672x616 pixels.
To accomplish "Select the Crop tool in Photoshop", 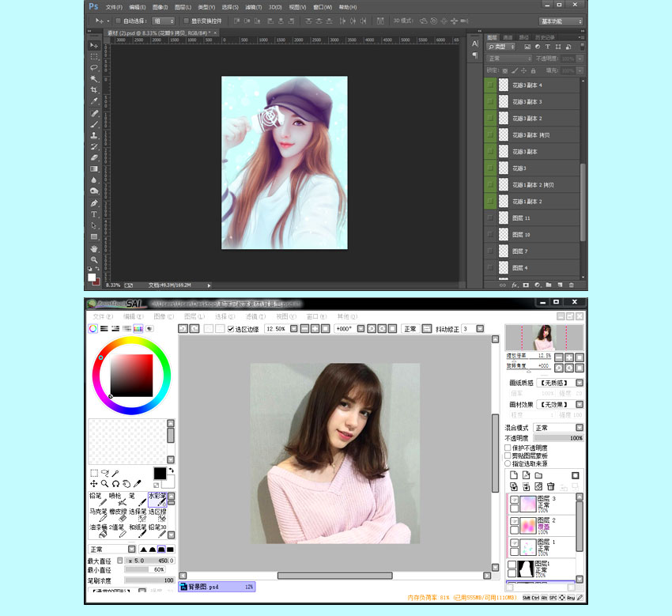I will (x=94, y=90).
